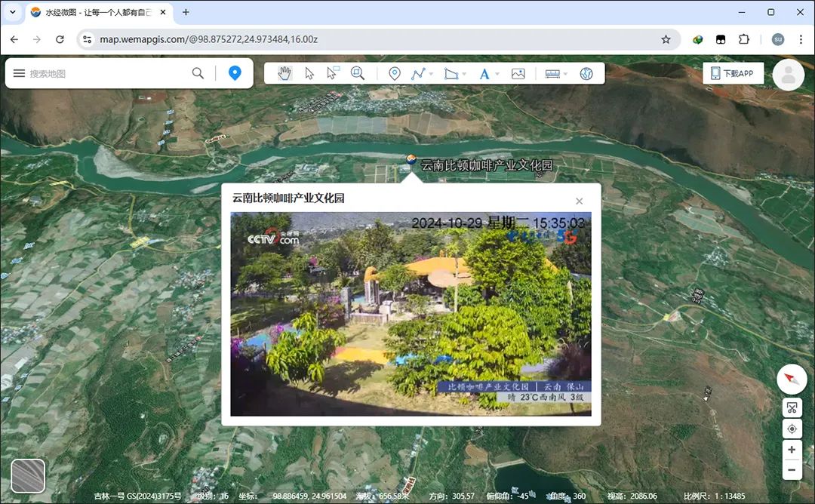Click the 视高: 2086.06 status readout
Screen dimensions: 815x504
[x=632, y=496]
